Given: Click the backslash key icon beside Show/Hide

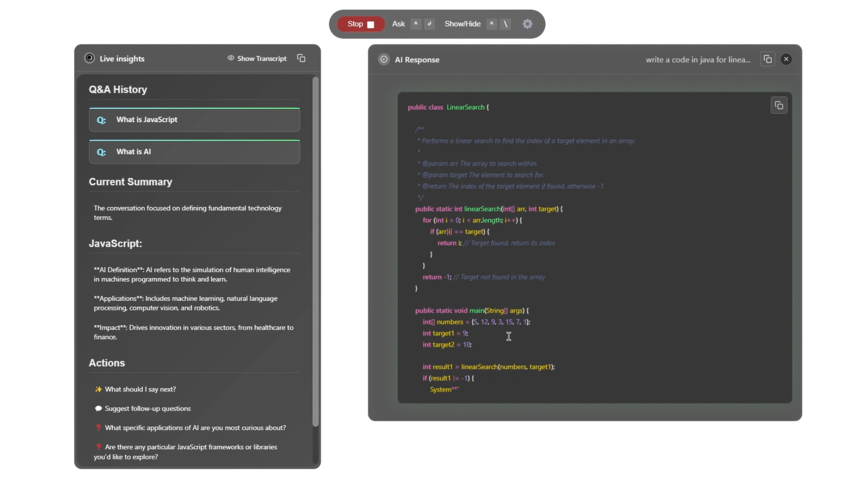Looking at the screenshot, I should click(x=506, y=24).
